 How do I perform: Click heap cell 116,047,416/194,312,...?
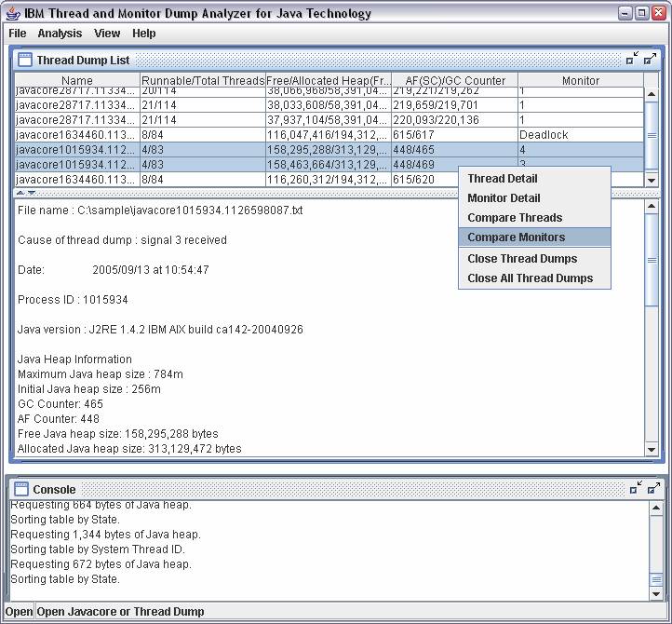(x=329, y=135)
